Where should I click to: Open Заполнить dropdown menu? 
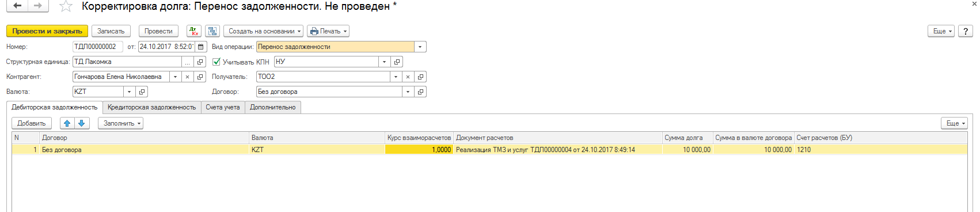(x=121, y=123)
